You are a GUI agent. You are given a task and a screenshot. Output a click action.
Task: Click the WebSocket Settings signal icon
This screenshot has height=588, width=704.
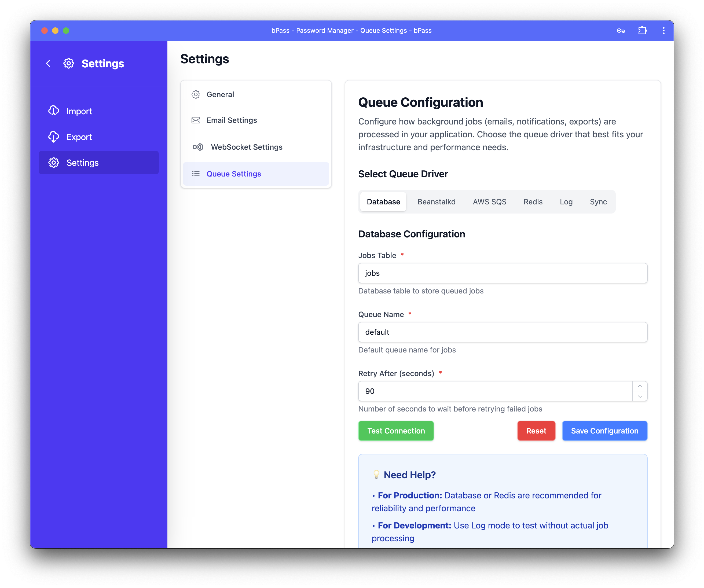pyautogui.click(x=198, y=147)
